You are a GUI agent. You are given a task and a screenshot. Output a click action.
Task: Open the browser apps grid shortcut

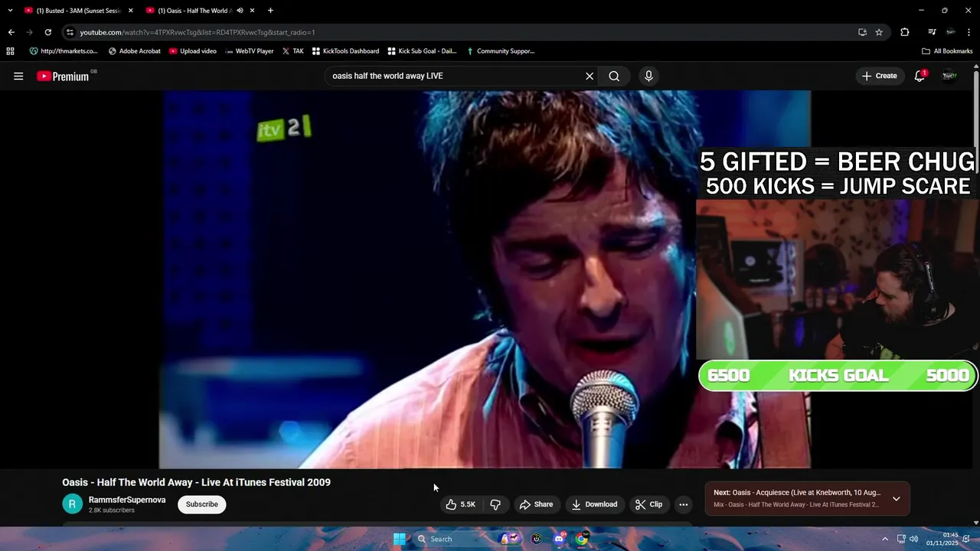[x=10, y=51]
